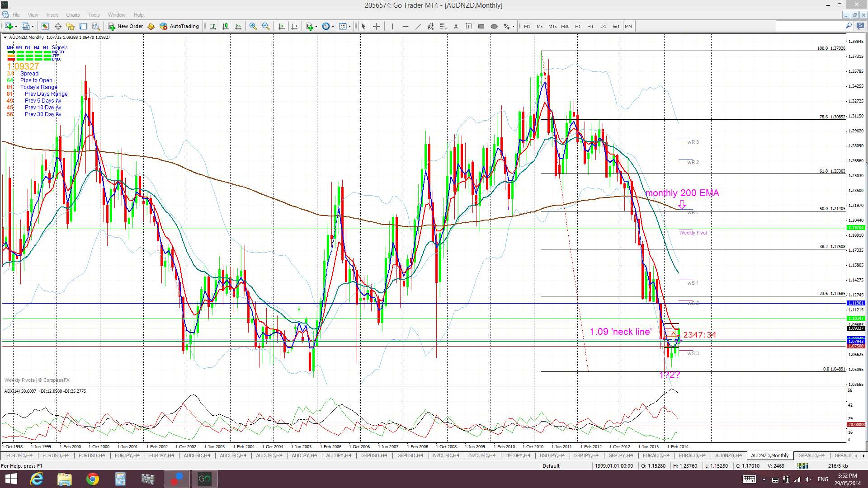Image resolution: width=868 pixels, height=488 pixels.
Task: Select the Equidistant Channel tool
Action: 430,26
